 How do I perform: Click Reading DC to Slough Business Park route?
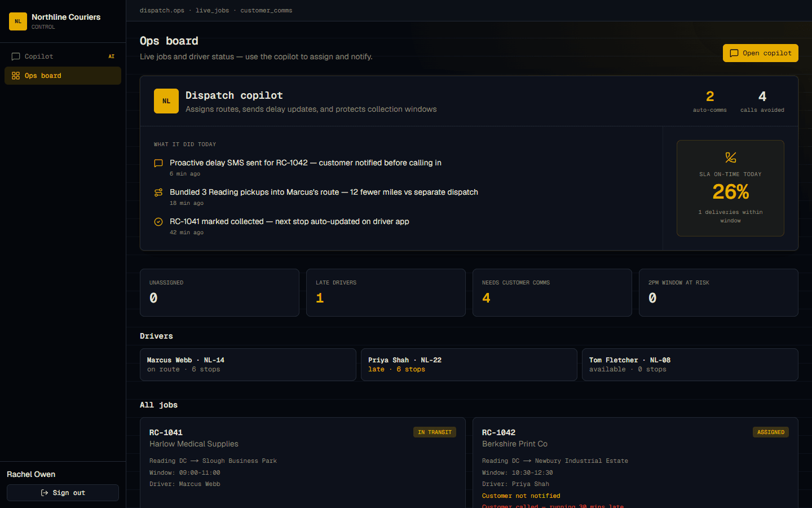tap(213, 461)
